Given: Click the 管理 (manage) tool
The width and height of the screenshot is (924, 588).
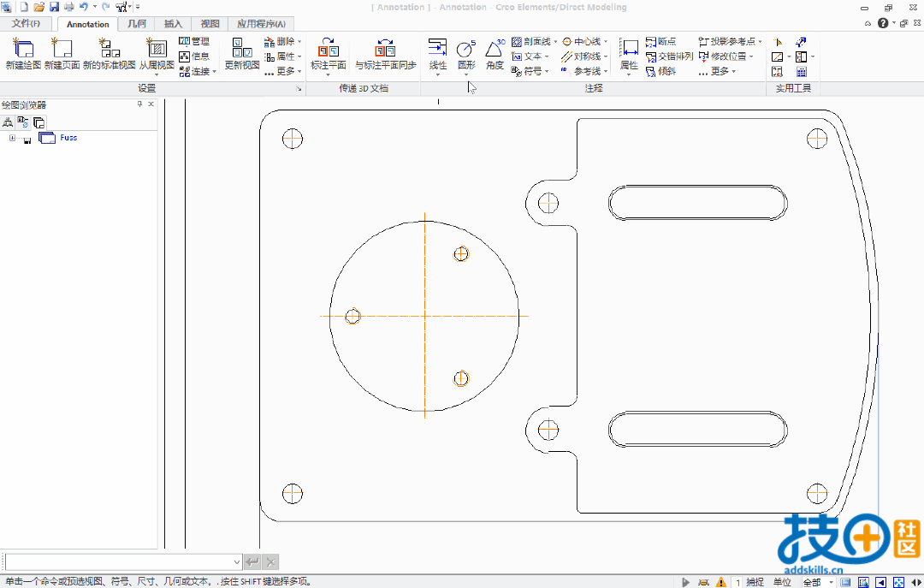Looking at the screenshot, I should point(194,41).
